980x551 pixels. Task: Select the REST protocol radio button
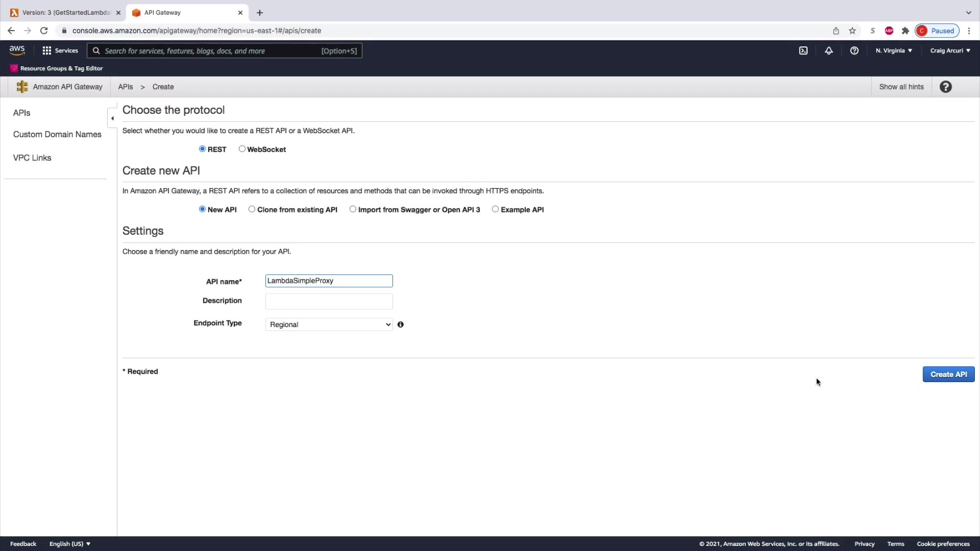[202, 149]
